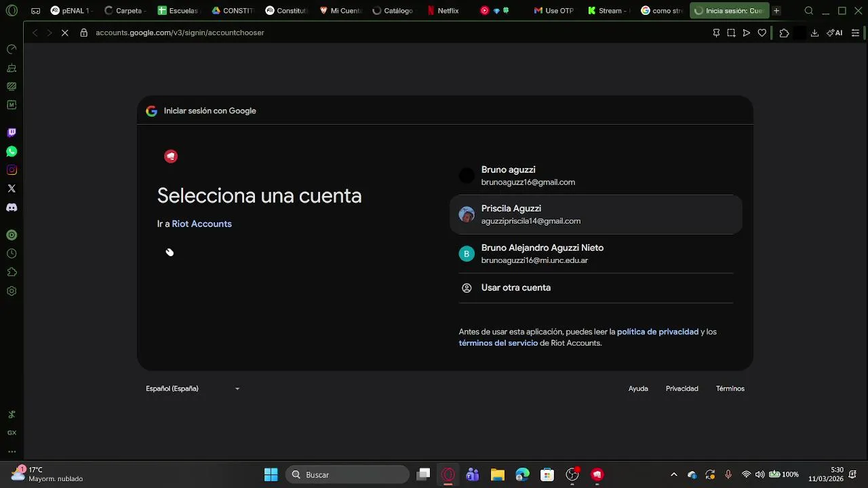Open the taskbar volume speaker icon
Screen dimensions: 868x488
tap(759, 474)
